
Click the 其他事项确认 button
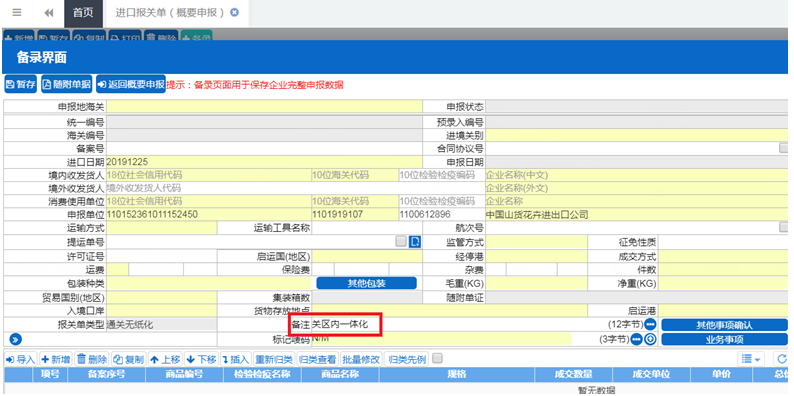(725, 325)
